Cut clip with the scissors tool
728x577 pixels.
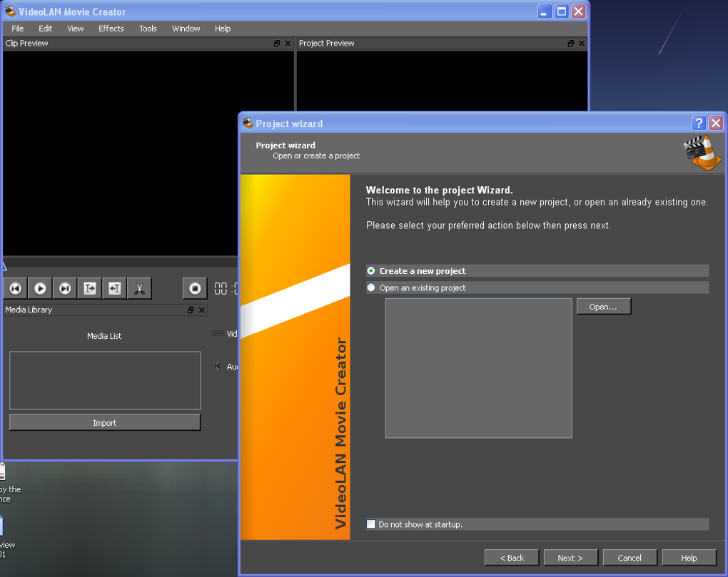139,288
